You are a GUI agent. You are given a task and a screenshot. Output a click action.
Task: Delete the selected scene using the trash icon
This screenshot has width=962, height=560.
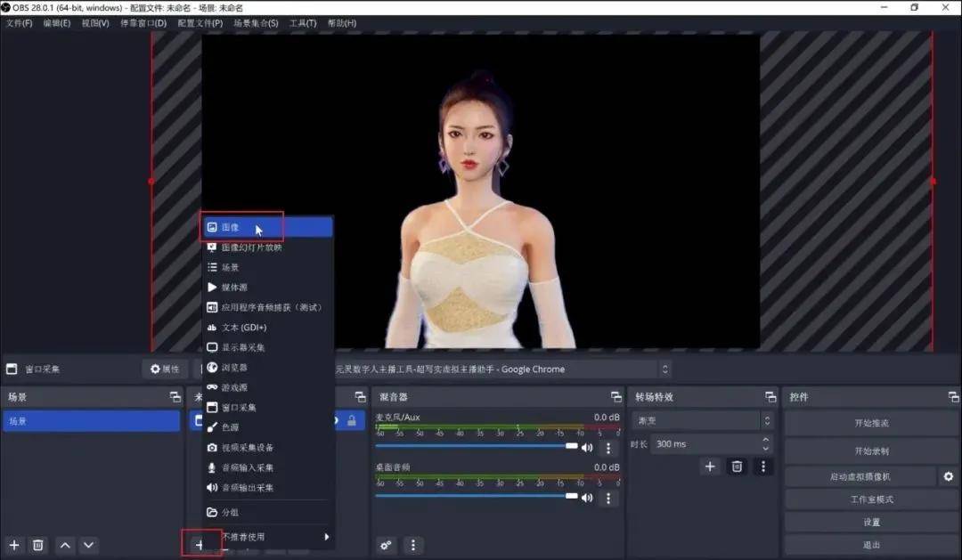(38, 545)
